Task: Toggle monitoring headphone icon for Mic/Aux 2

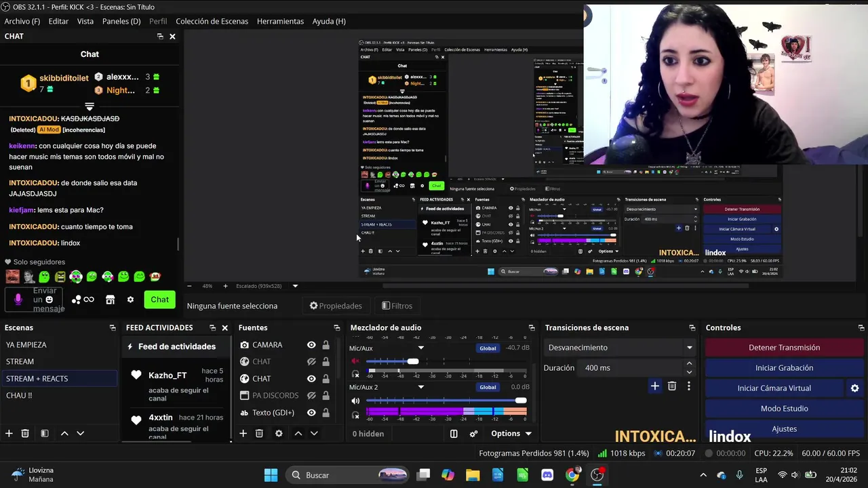Action: click(x=355, y=415)
